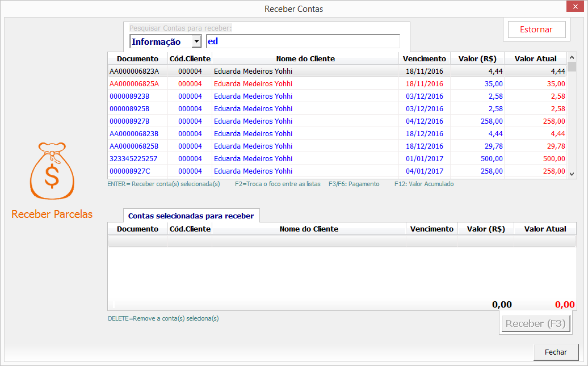Click the due date 04/12/2016
This screenshot has width=588, height=366.
425,121
